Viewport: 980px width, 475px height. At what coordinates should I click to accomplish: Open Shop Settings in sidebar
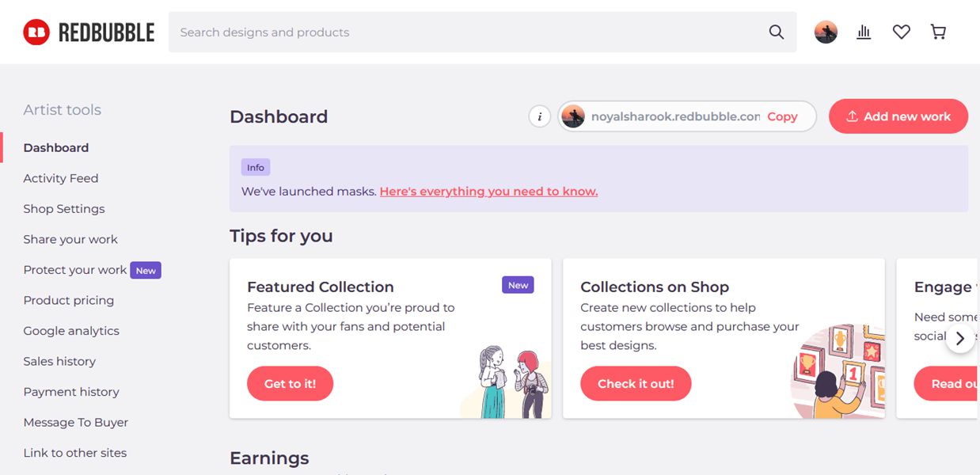pos(64,209)
